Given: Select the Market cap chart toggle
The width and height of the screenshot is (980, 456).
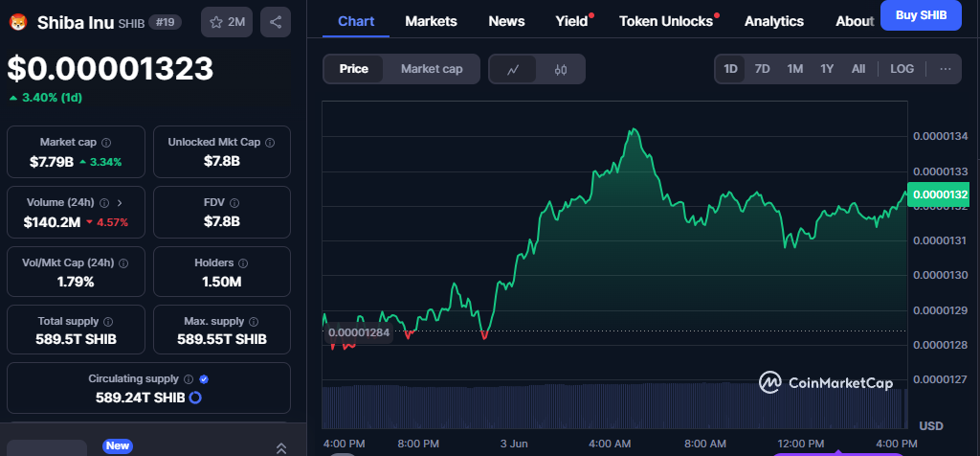Looking at the screenshot, I should point(432,69).
